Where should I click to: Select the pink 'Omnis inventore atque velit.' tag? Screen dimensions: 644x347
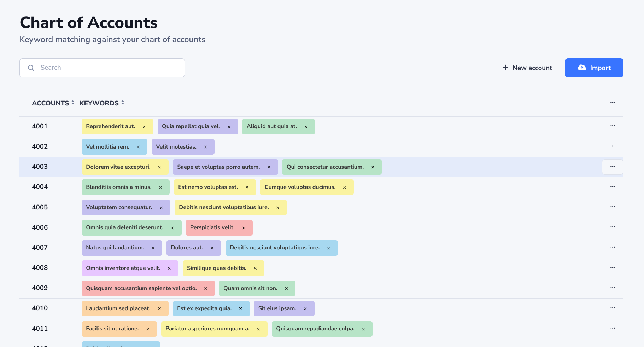pos(123,268)
